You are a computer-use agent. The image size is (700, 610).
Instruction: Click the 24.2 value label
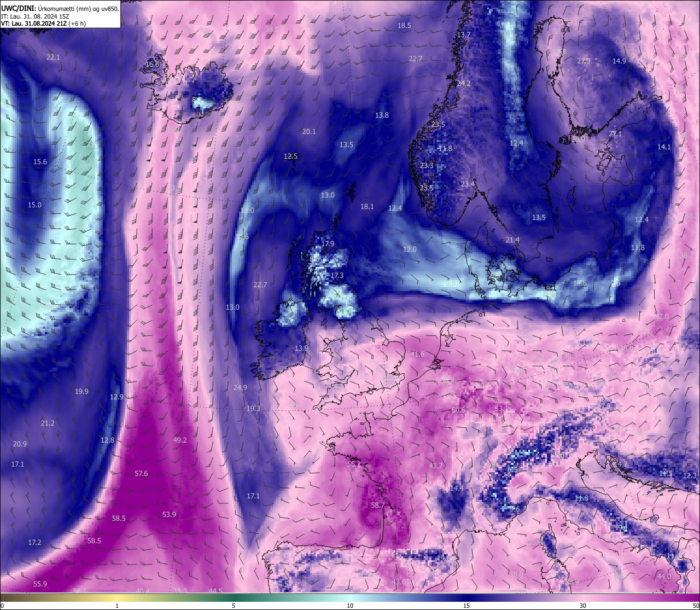tap(464, 84)
